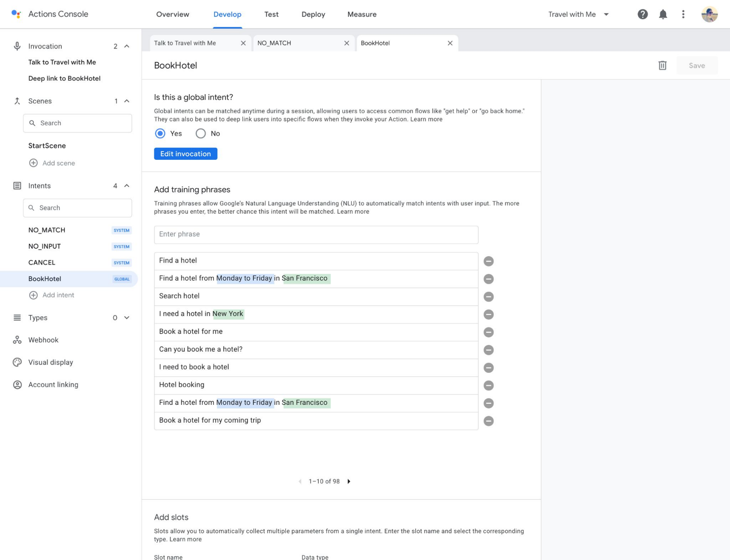
Task: Focus the Scenes search field
Action: 78,123
